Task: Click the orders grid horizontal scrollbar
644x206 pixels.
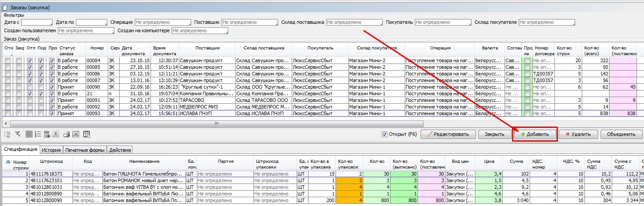Action: tap(216, 124)
